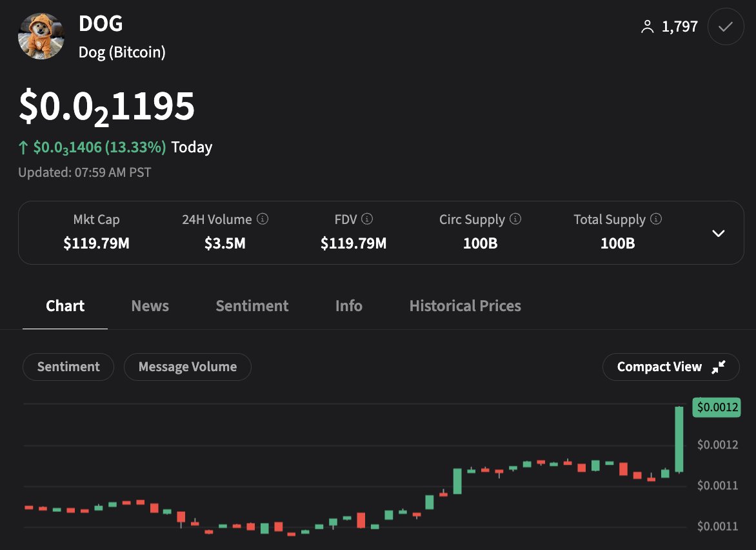Click the $0.0₂1195 price
This screenshot has width=756, height=550.
point(106,107)
